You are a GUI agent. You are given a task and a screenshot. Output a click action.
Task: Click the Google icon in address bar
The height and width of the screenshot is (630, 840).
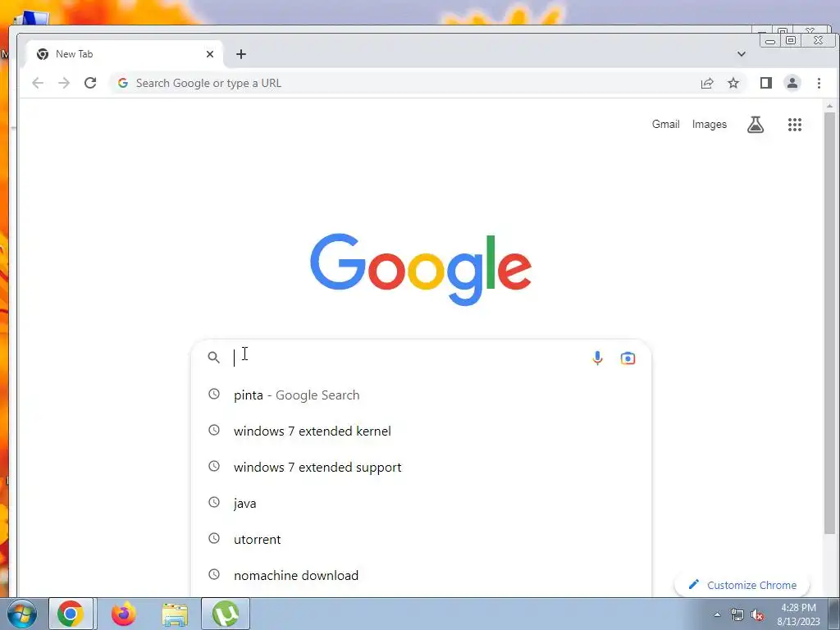123,83
